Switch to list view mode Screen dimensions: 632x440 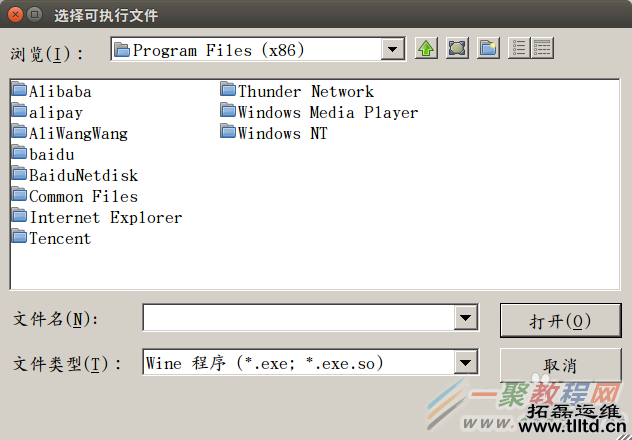coord(519,49)
